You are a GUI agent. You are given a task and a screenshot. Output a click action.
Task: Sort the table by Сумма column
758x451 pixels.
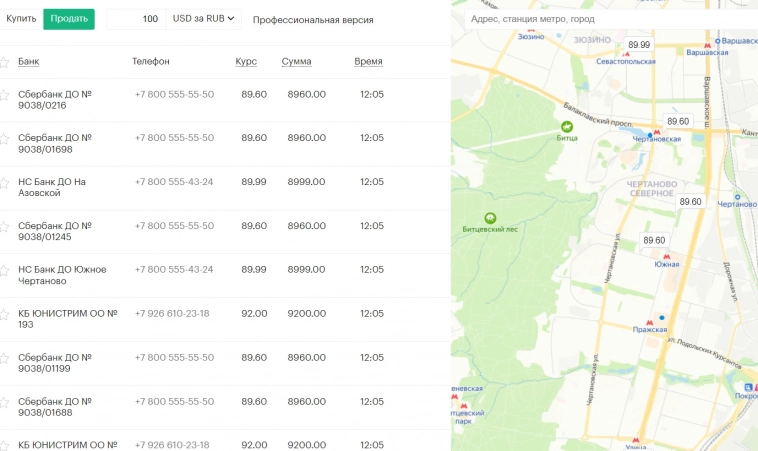click(x=296, y=62)
